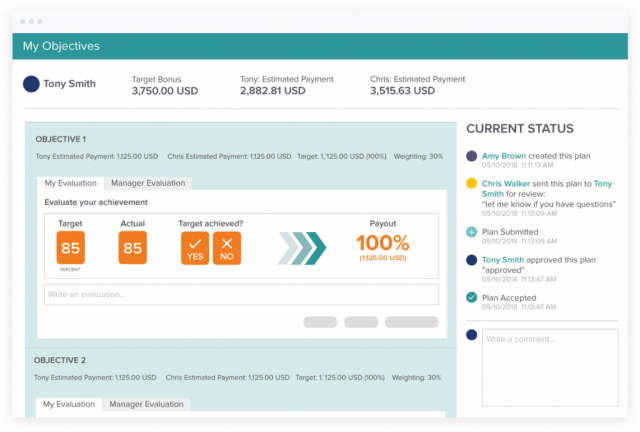Click the Actual value 85 box
This screenshot has width=640, height=432.
133,248
